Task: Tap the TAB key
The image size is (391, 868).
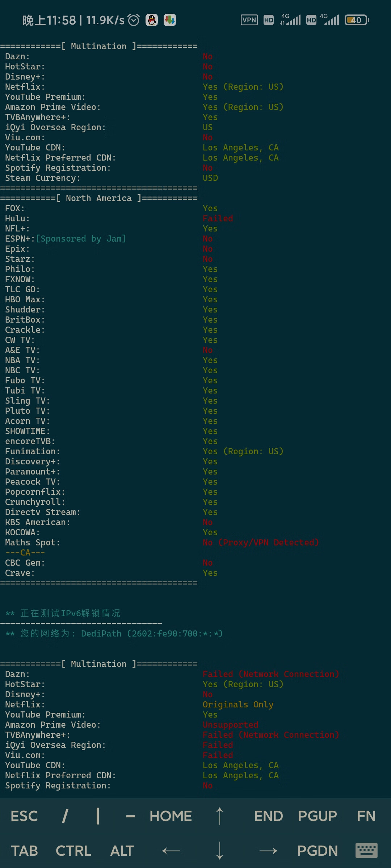Action: pyautogui.click(x=24, y=851)
